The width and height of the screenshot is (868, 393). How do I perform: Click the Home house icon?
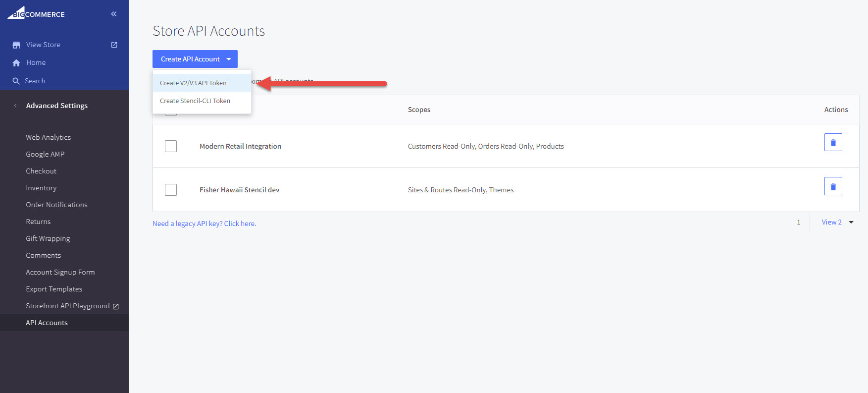coord(16,63)
